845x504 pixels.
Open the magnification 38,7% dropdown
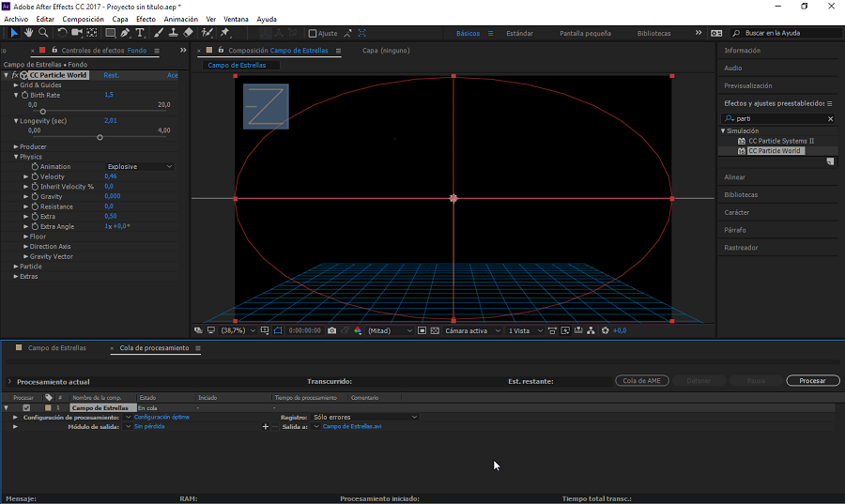(238, 330)
